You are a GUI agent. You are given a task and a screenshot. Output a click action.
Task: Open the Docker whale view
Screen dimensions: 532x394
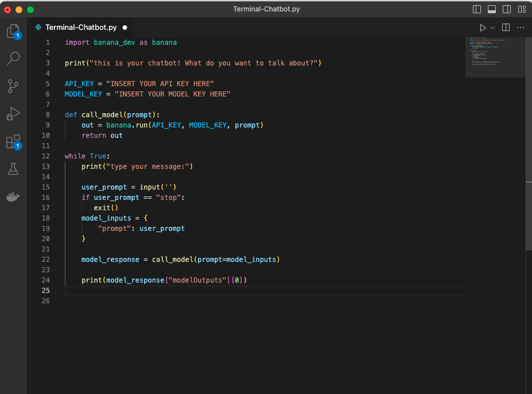(13, 197)
